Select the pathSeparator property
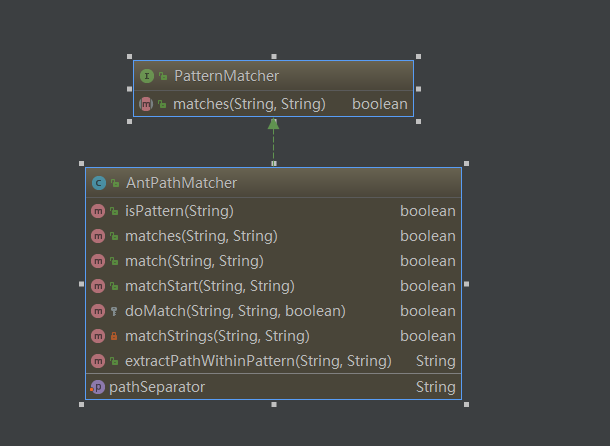The height and width of the screenshot is (446, 610). 157,387
